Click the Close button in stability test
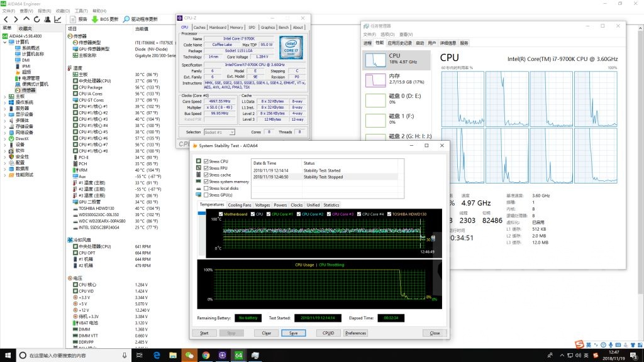 [435, 333]
